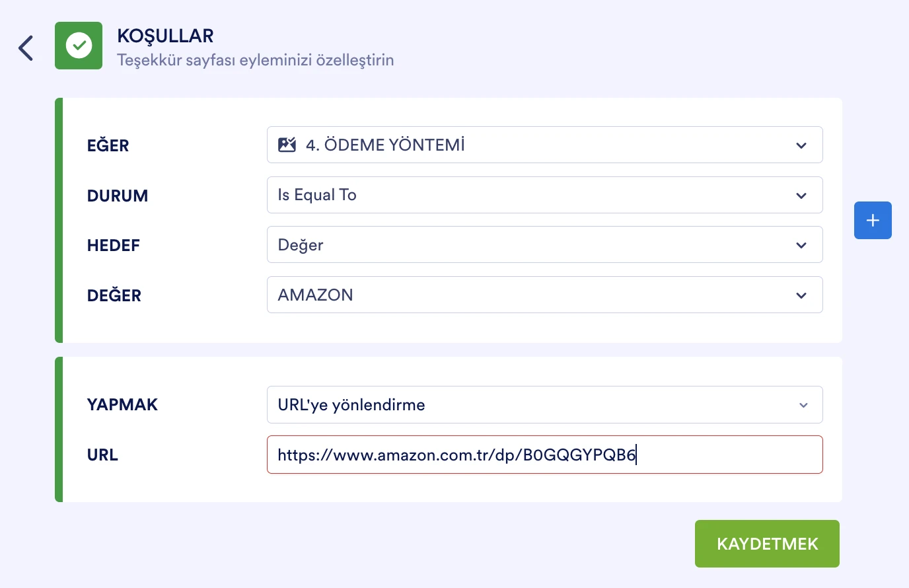909x588 pixels.
Task: Click the back arrow at the top left
Action: pos(25,48)
